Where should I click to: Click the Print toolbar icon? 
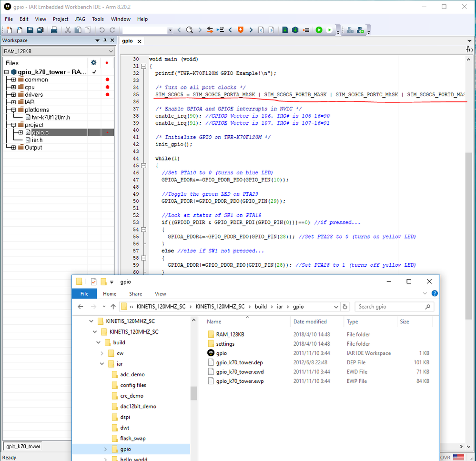54,30
